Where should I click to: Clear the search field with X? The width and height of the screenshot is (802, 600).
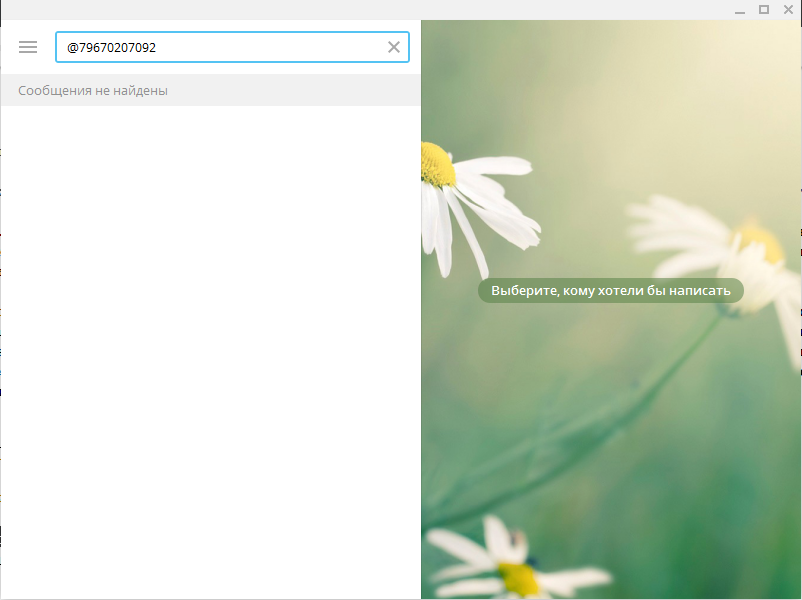pyautogui.click(x=393, y=47)
